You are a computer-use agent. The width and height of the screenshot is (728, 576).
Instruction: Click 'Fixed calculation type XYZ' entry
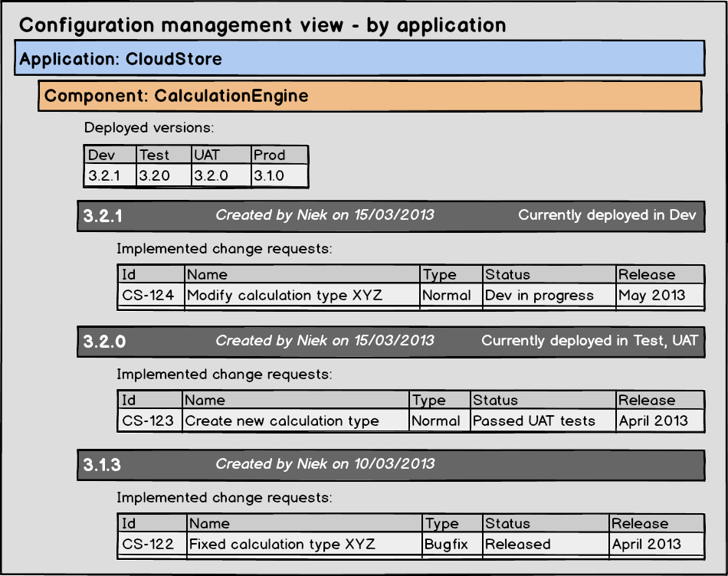click(x=304, y=545)
